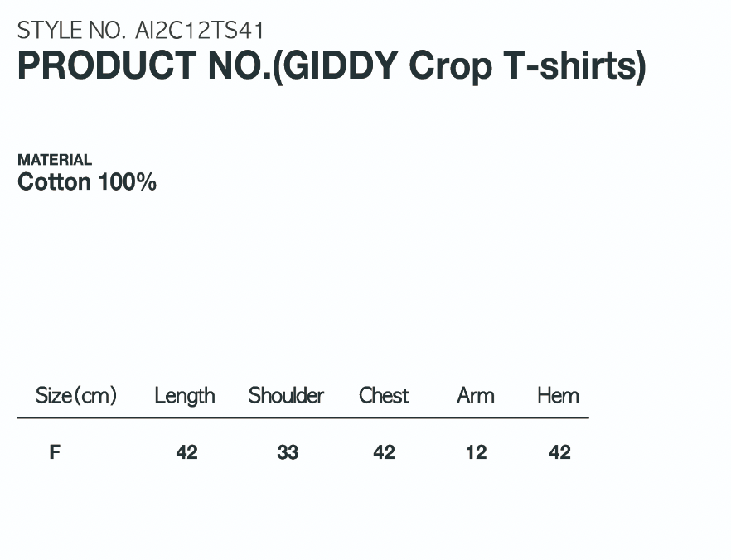Click the Length column header
Image resolution: width=731 pixels, height=560 pixels.
click(185, 396)
